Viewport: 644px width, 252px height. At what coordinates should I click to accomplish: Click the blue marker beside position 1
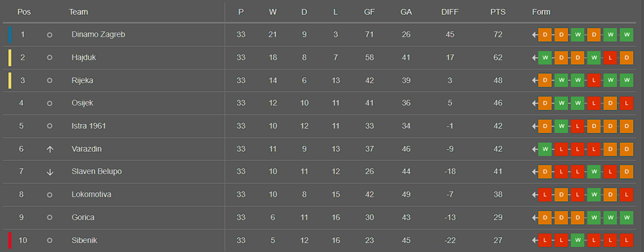click(x=10, y=35)
